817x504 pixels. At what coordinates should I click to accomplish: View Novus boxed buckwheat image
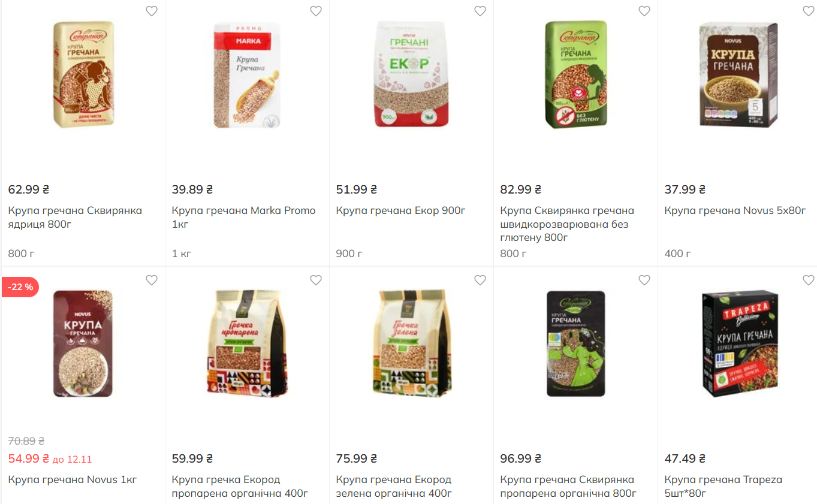[x=739, y=74]
